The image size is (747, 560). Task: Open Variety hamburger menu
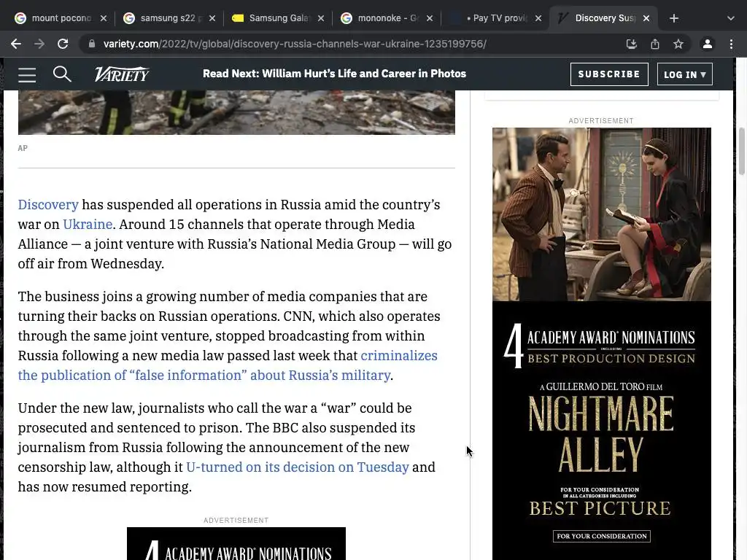click(27, 75)
